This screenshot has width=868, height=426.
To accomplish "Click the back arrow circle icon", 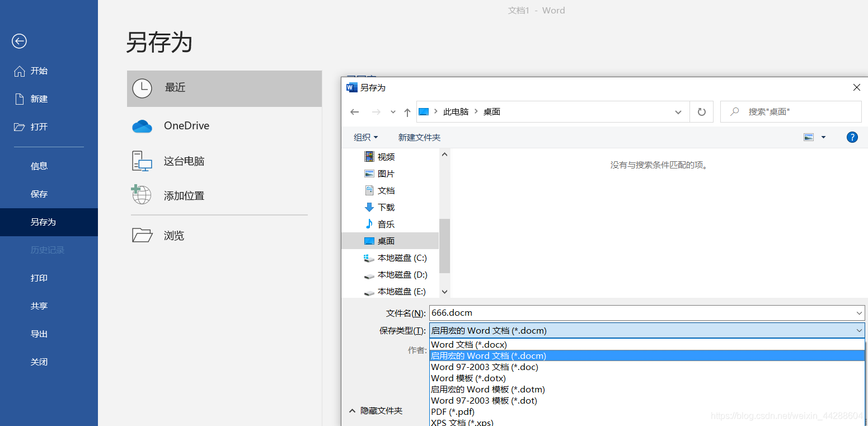I will (20, 41).
